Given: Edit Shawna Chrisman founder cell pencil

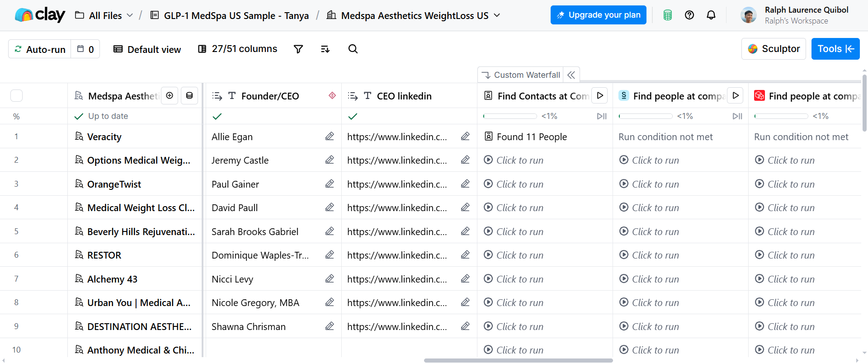Looking at the screenshot, I should [330, 326].
